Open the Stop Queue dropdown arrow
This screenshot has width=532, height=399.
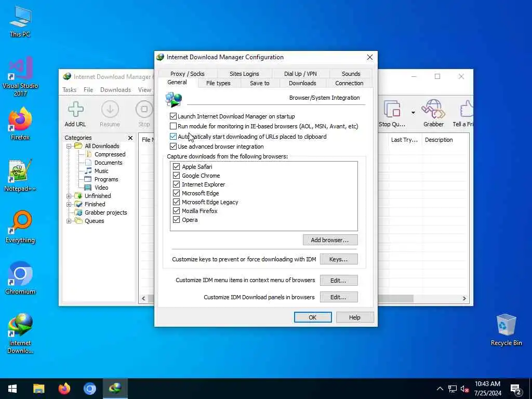pyautogui.click(x=413, y=112)
